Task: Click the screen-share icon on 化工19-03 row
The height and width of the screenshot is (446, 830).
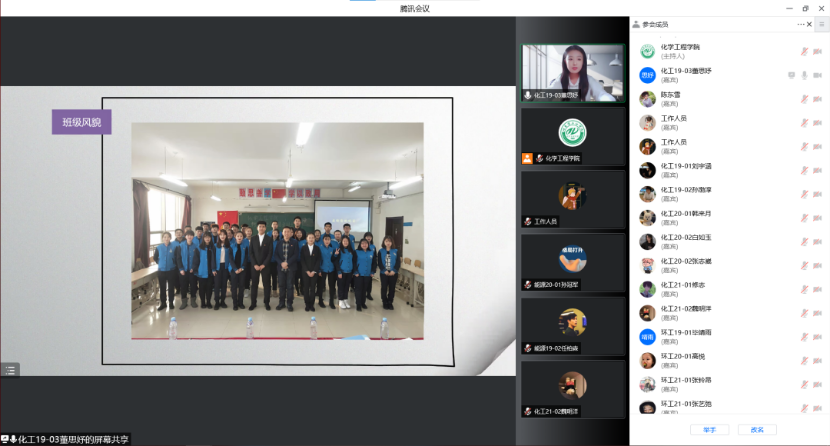Action: tap(791, 75)
